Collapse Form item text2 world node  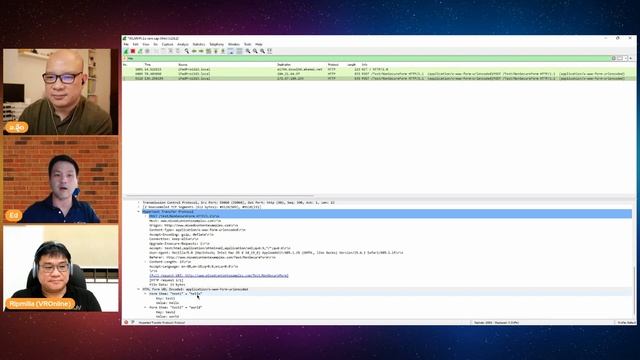(x=145, y=307)
